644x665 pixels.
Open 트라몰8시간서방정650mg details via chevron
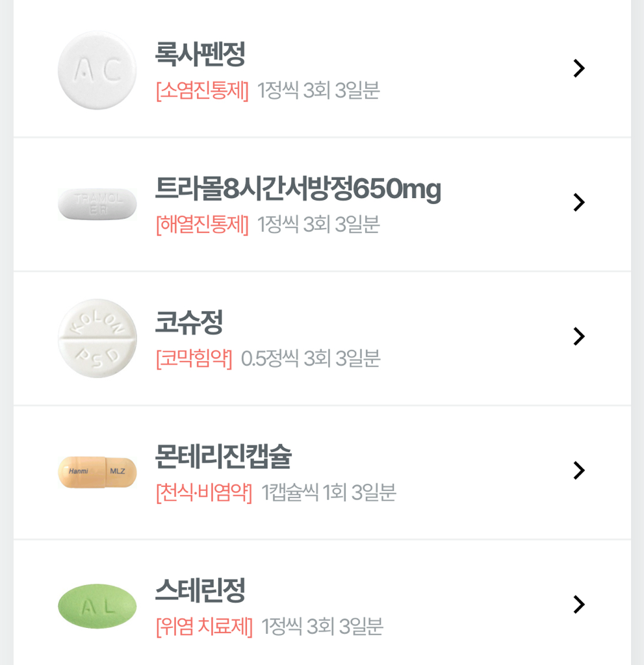(578, 203)
